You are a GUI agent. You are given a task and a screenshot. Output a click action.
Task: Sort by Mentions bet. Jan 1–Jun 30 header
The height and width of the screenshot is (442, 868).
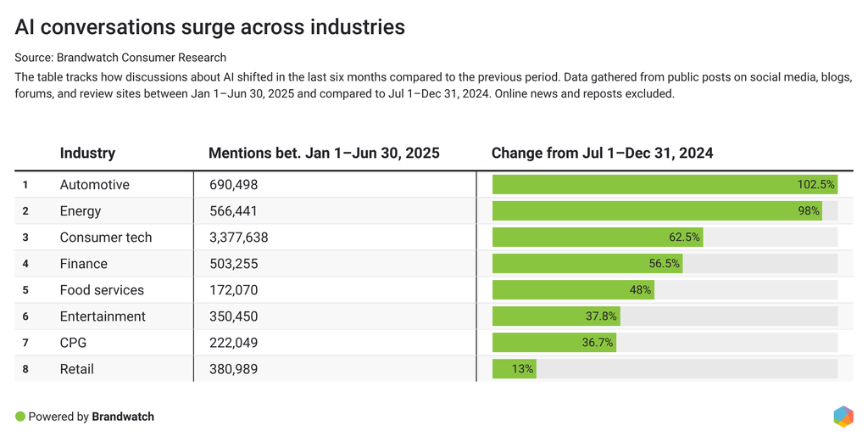coord(324,154)
